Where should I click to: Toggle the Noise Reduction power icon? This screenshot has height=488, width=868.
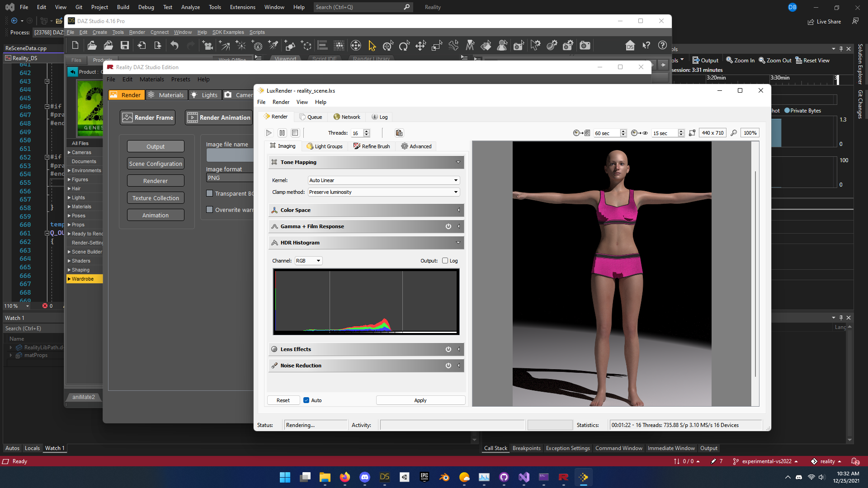(448, 366)
